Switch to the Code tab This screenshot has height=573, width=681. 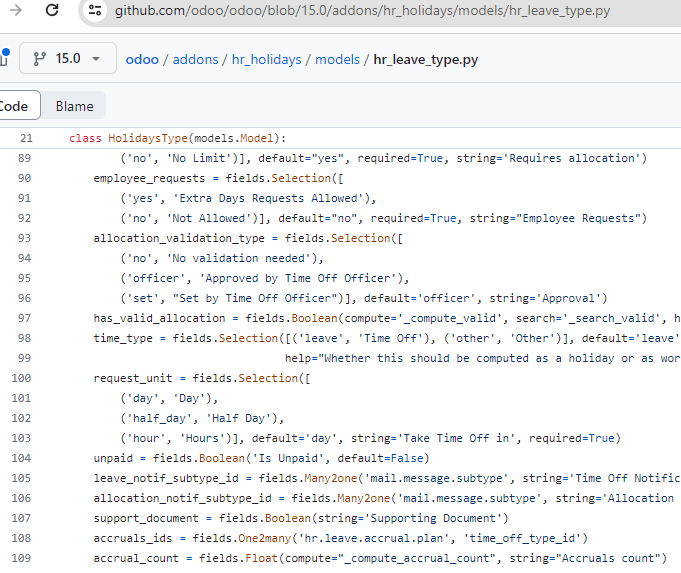(x=15, y=106)
